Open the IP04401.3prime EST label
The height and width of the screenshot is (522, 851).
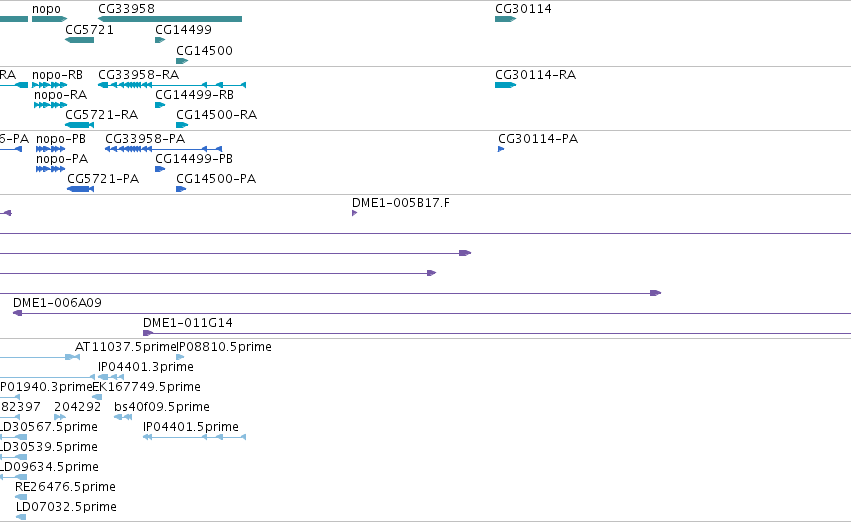[x=146, y=366]
